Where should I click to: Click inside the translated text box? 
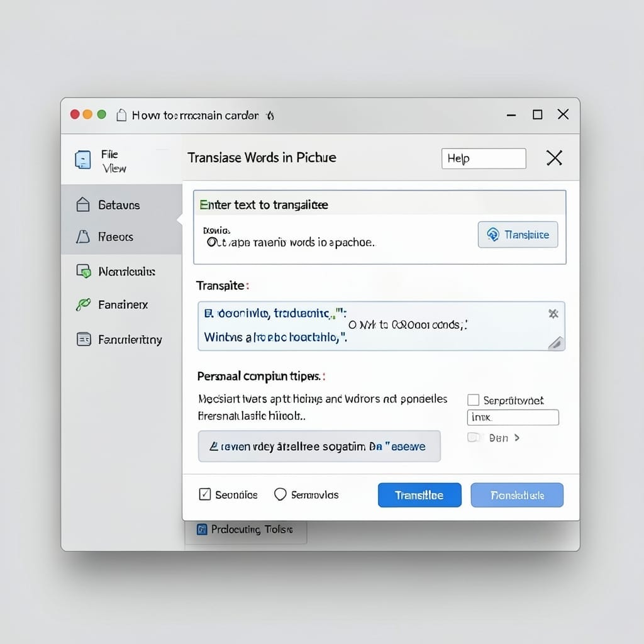(x=380, y=326)
